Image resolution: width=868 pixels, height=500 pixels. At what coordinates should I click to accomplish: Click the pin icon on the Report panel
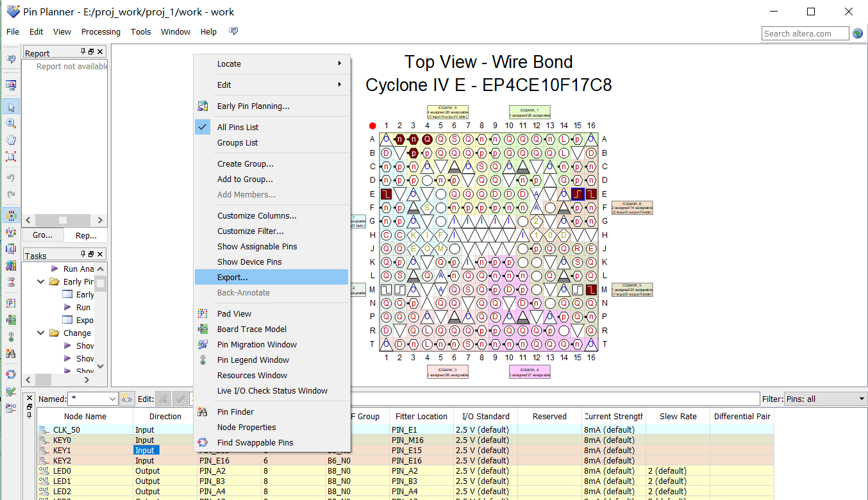click(83, 52)
